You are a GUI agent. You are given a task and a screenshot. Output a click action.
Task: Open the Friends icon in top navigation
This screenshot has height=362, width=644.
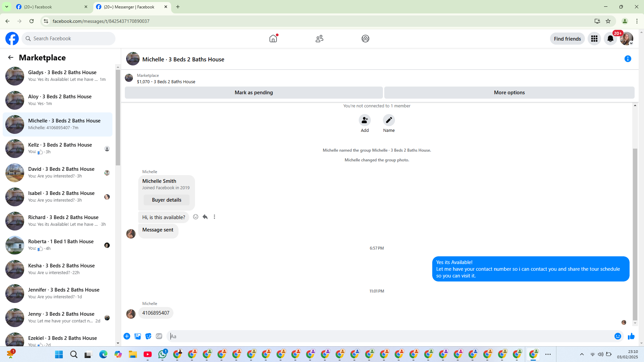point(319,39)
